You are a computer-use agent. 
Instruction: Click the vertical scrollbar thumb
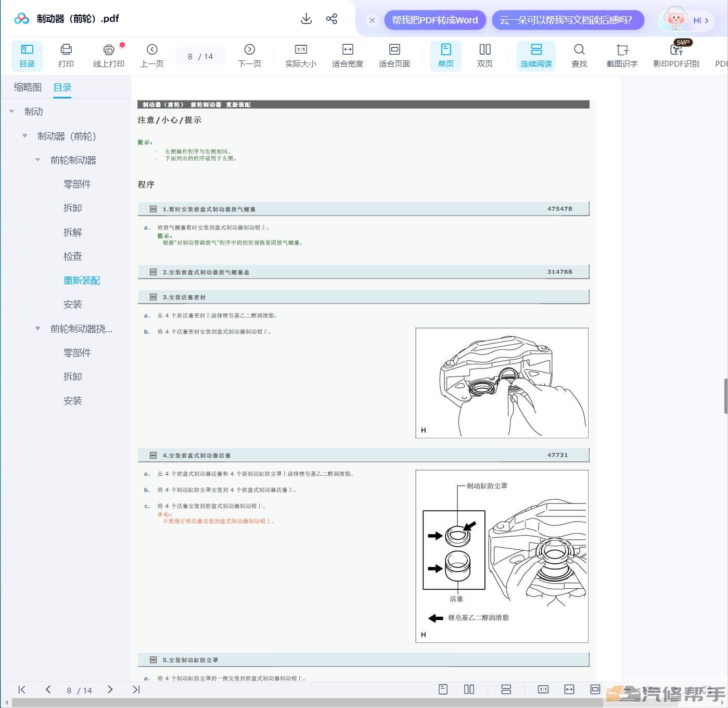point(725,396)
